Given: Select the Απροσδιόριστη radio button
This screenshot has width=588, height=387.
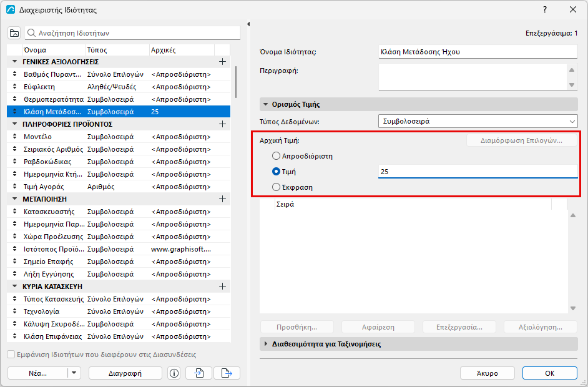Looking at the screenshot, I should tap(276, 156).
